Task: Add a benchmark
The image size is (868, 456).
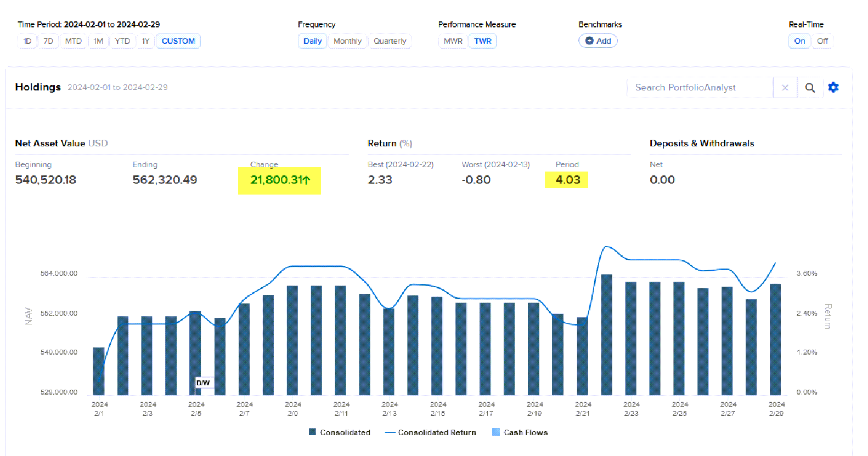Action: coord(598,41)
